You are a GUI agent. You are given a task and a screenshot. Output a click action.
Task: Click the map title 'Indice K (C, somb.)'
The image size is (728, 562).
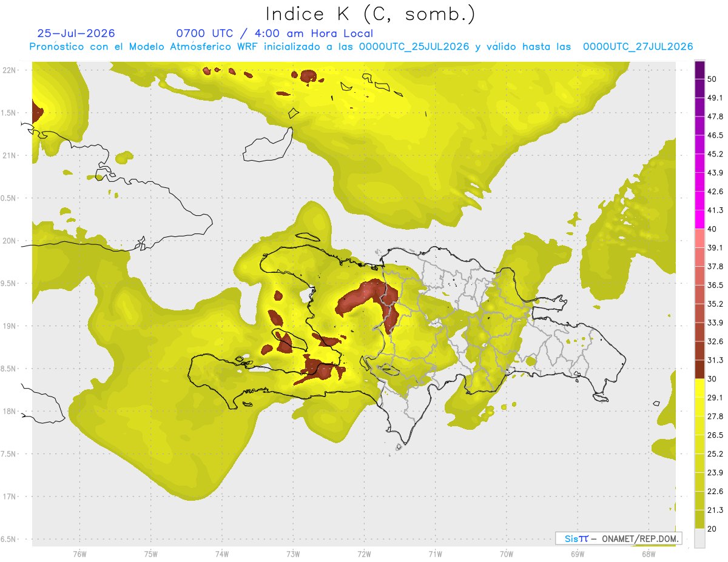370,15
